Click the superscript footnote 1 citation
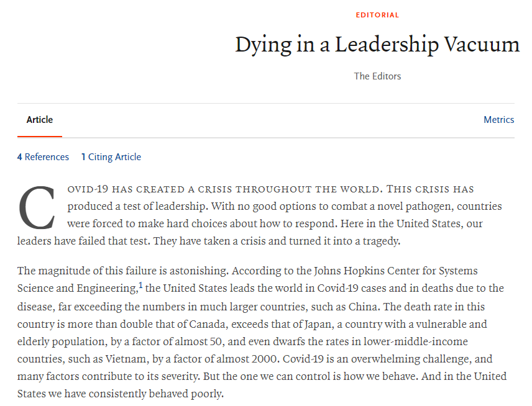This screenshot has height=406, width=532. [x=140, y=286]
